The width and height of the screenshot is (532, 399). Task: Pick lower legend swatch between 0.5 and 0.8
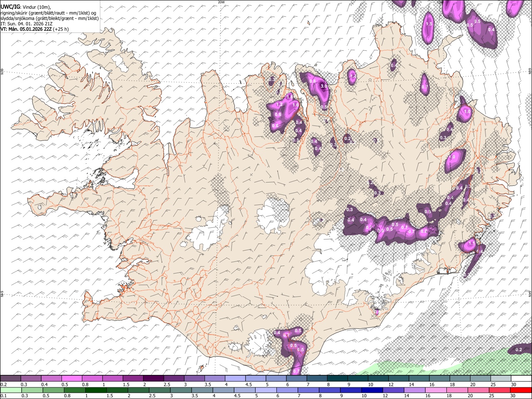(53, 390)
